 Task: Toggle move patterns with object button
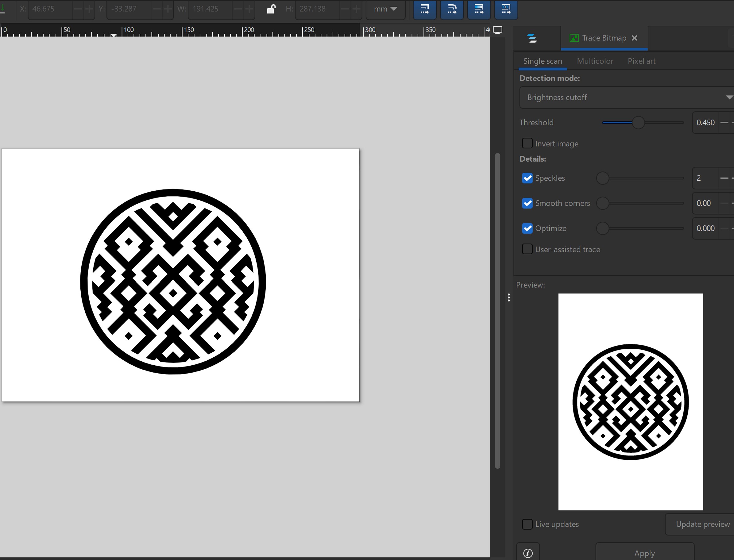coord(506,9)
